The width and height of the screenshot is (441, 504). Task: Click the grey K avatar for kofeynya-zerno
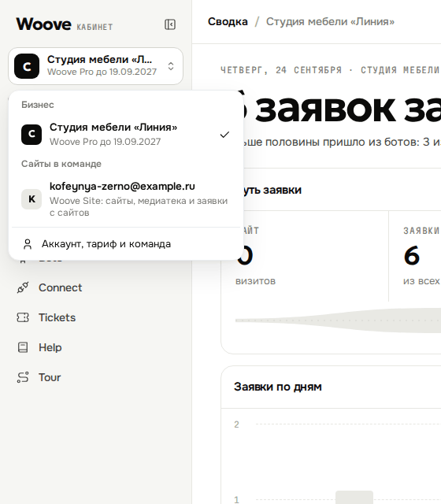coord(31,199)
